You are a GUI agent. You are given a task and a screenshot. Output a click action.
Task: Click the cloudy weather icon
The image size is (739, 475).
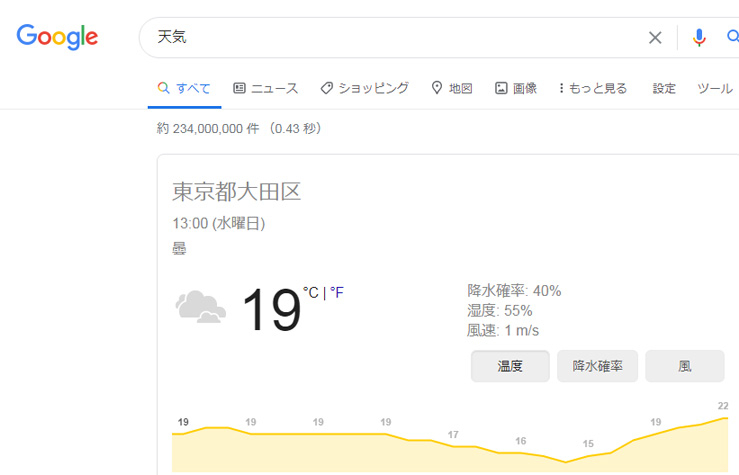pyautogui.click(x=201, y=307)
